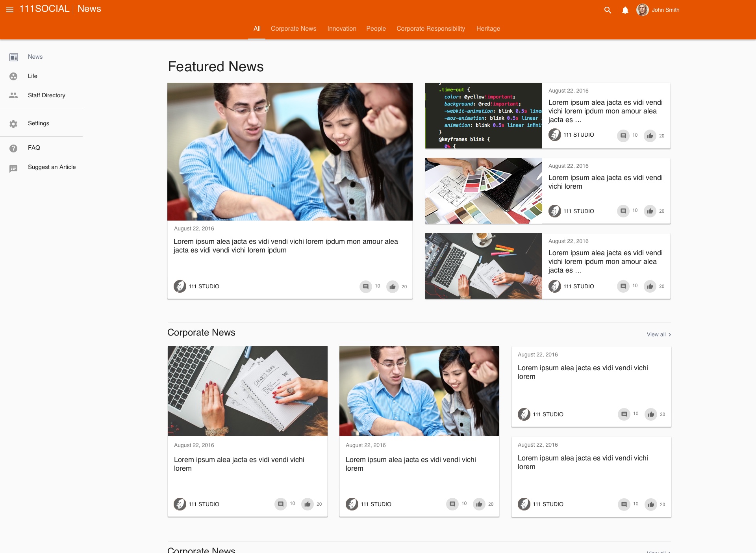756x553 pixels.
Task: Select the All tab
Action: 257,29
